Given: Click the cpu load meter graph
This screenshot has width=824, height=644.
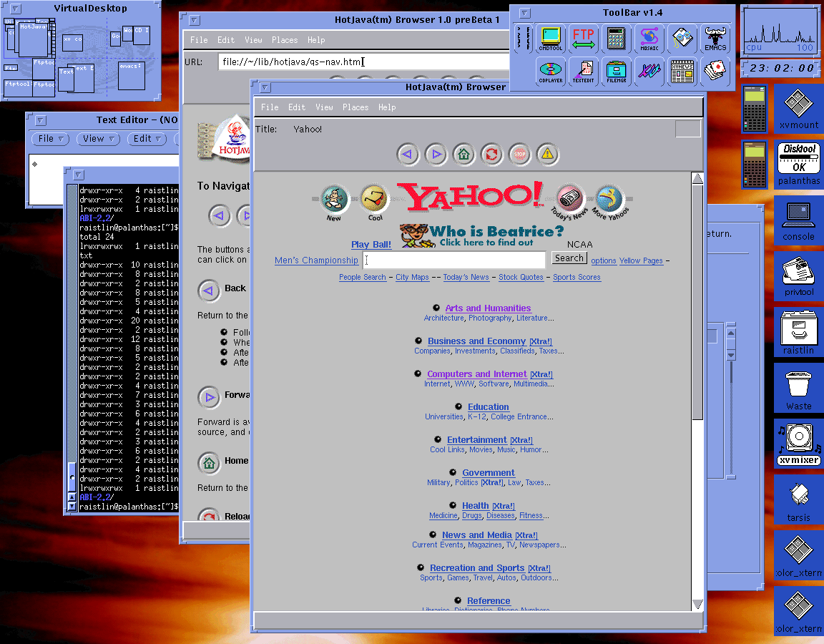Looking at the screenshot, I should [x=780, y=31].
